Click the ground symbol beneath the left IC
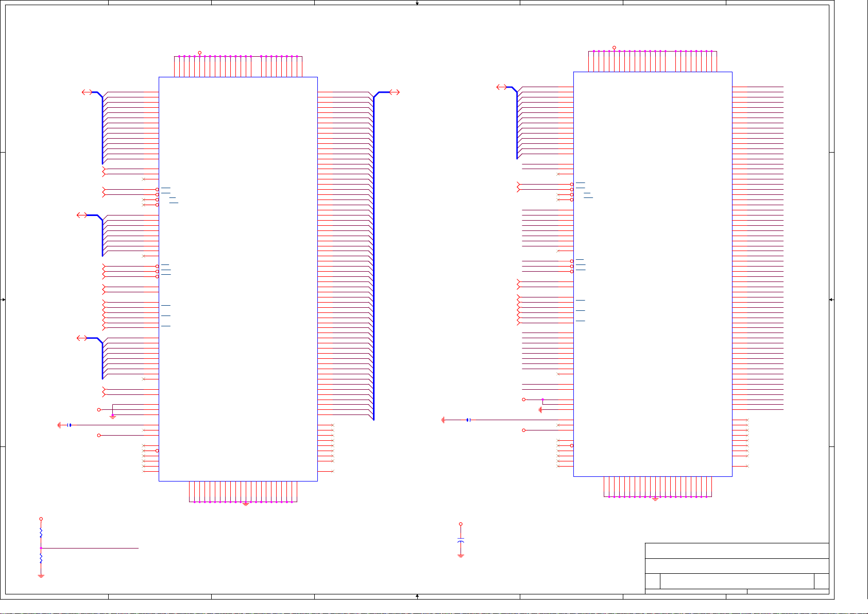The width and height of the screenshot is (868, 614). [246, 504]
